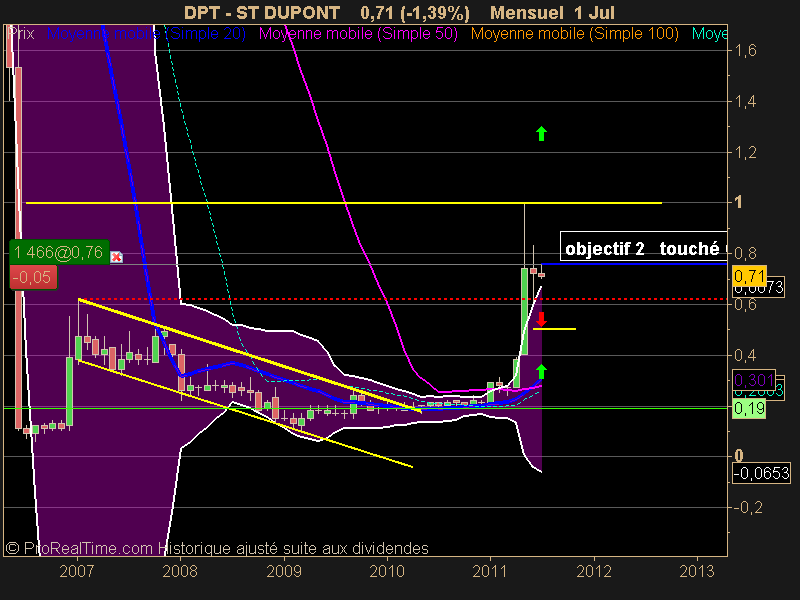Select the blue horizontal line under "objectif 2 touché"
This screenshot has width=800, height=600.
pyautogui.click(x=634, y=264)
